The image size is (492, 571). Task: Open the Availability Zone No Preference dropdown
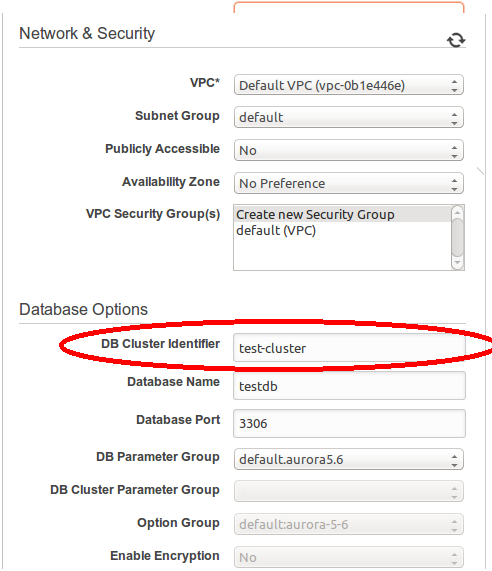click(349, 183)
